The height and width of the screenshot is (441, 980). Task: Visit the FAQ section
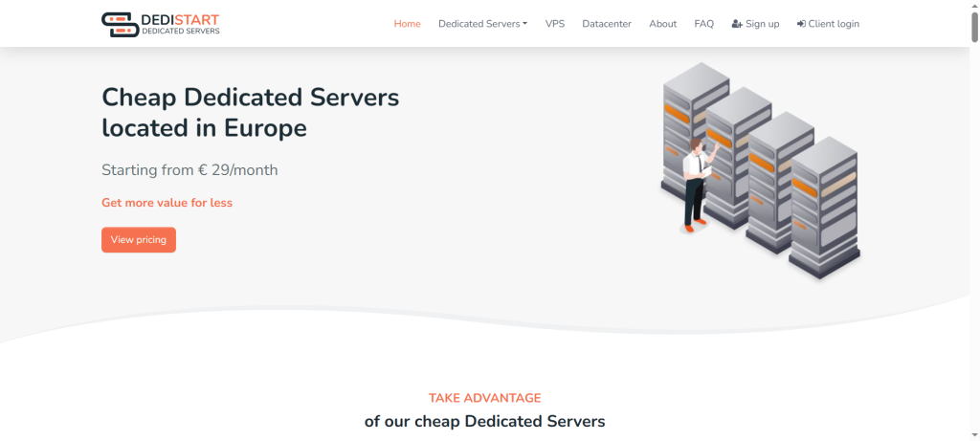703,24
